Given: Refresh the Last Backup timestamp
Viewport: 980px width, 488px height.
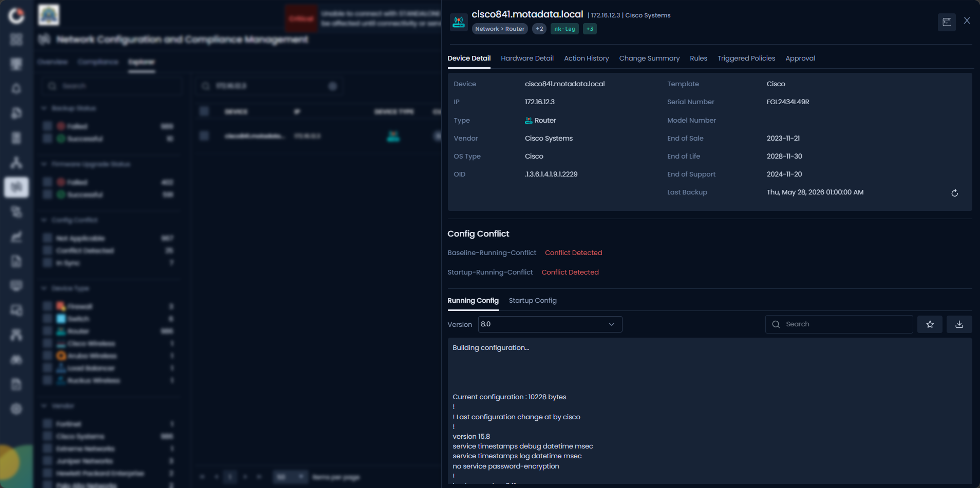Looking at the screenshot, I should pos(954,193).
